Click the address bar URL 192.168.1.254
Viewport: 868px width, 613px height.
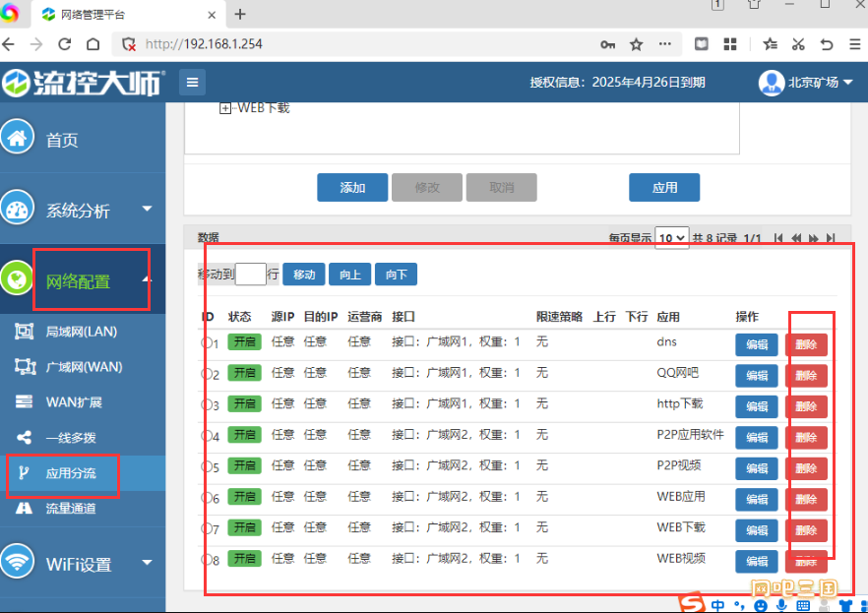click(204, 44)
